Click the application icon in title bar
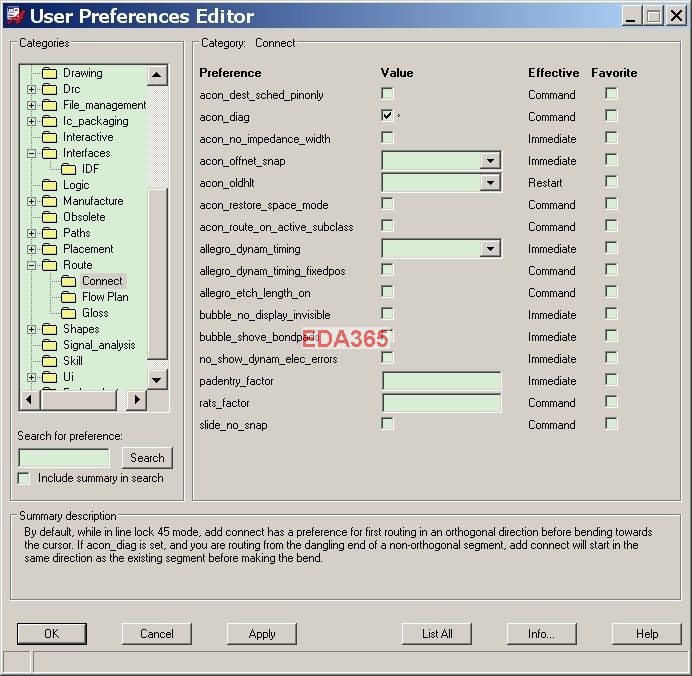 pos(15,15)
